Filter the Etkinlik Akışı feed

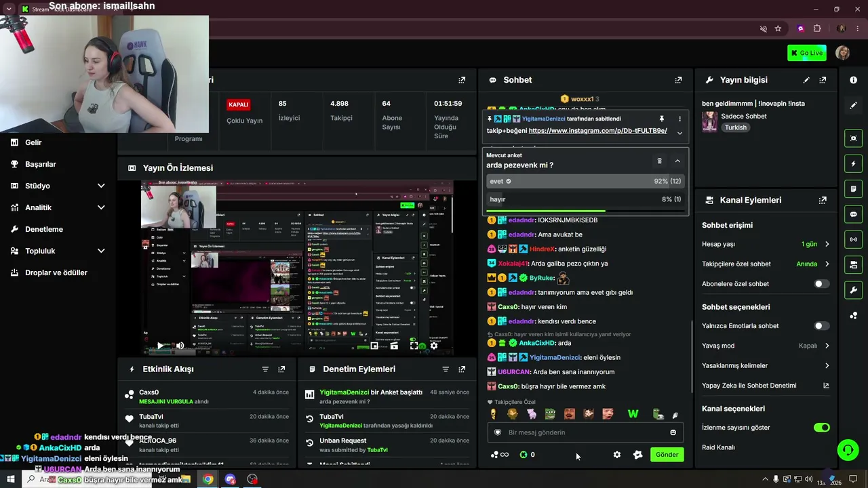click(265, 369)
